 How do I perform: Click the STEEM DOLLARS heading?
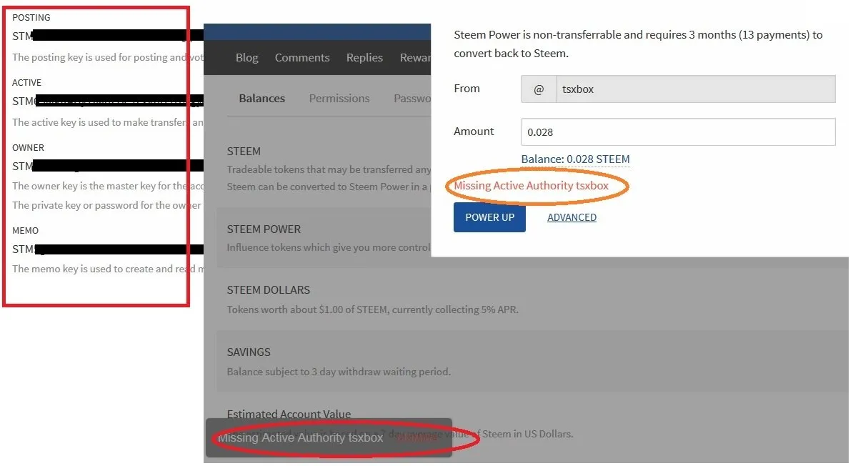pos(269,290)
